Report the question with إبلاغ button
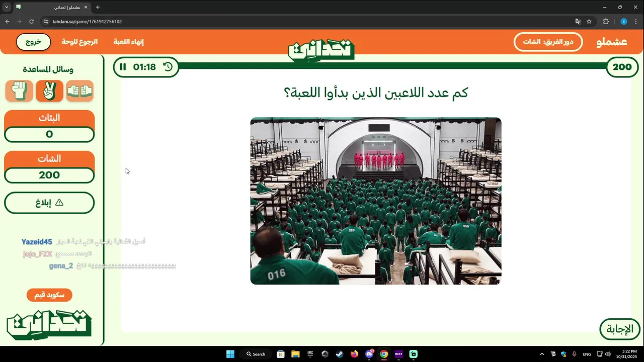644x362 pixels. (x=49, y=203)
